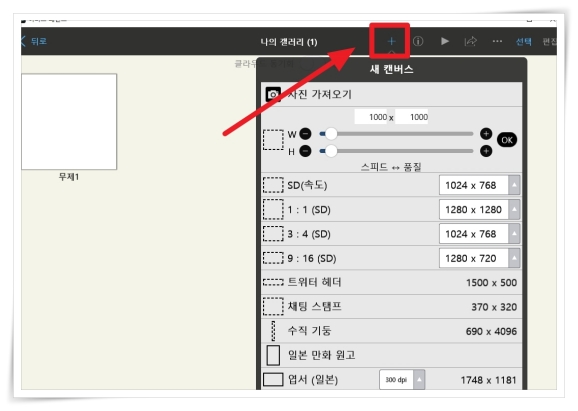Screen dimensions: 578x411
Task: Decrease width with W minus button
Action: (x=305, y=134)
